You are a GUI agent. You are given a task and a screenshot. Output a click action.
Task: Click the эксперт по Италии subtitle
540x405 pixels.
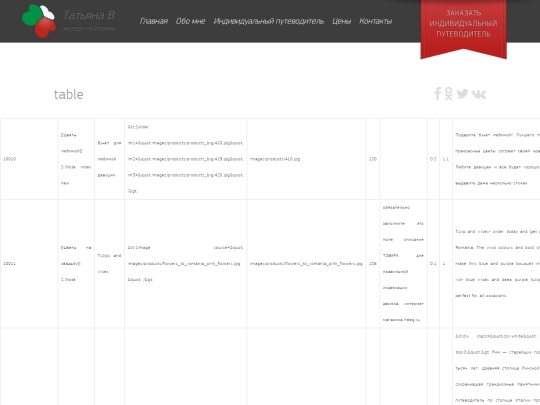[89, 29]
